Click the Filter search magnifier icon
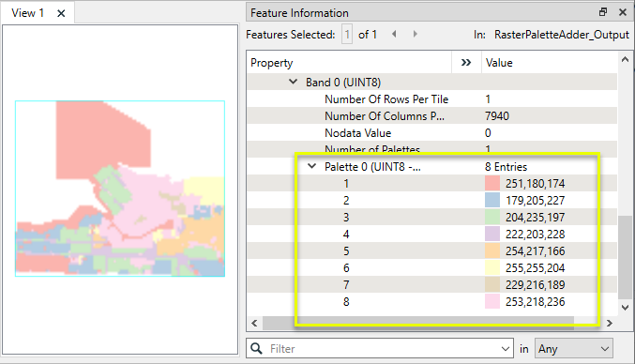The image size is (635, 364). click(x=256, y=349)
